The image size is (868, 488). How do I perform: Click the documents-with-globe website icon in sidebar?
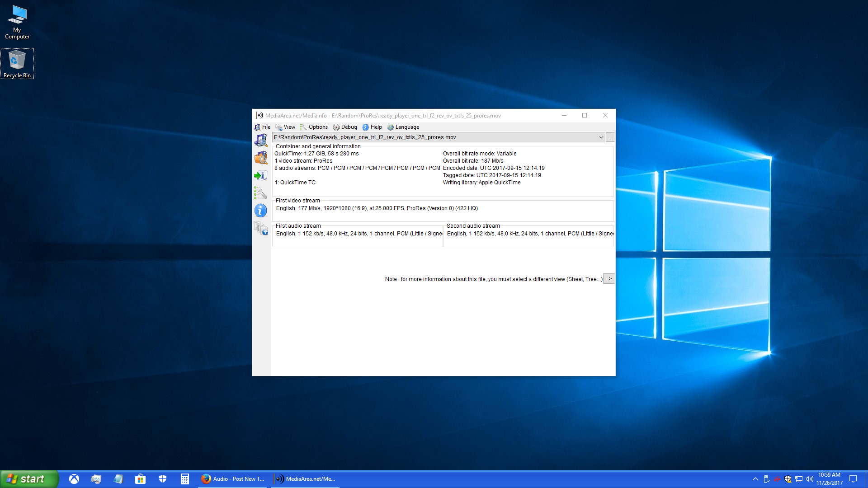[261, 229]
